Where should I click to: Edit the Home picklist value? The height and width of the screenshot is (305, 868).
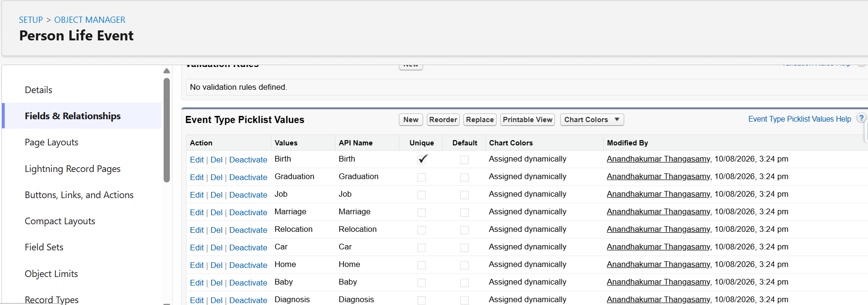197,265
